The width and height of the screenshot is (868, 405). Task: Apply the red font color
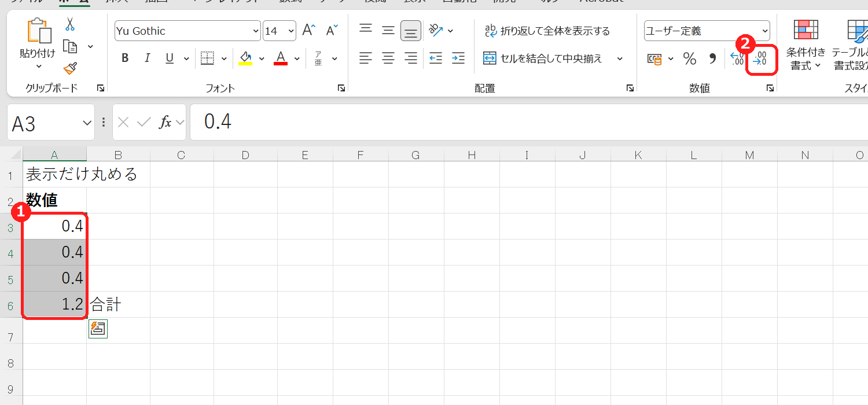[x=281, y=58]
